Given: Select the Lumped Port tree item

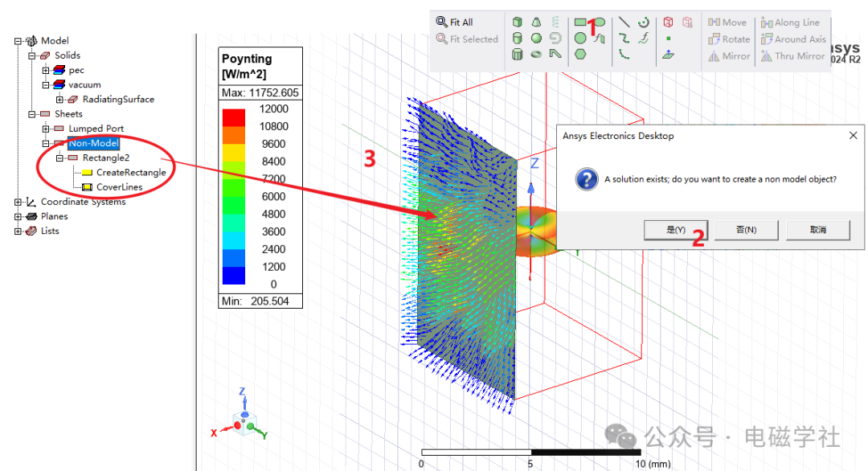Looking at the screenshot, I should [96, 129].
